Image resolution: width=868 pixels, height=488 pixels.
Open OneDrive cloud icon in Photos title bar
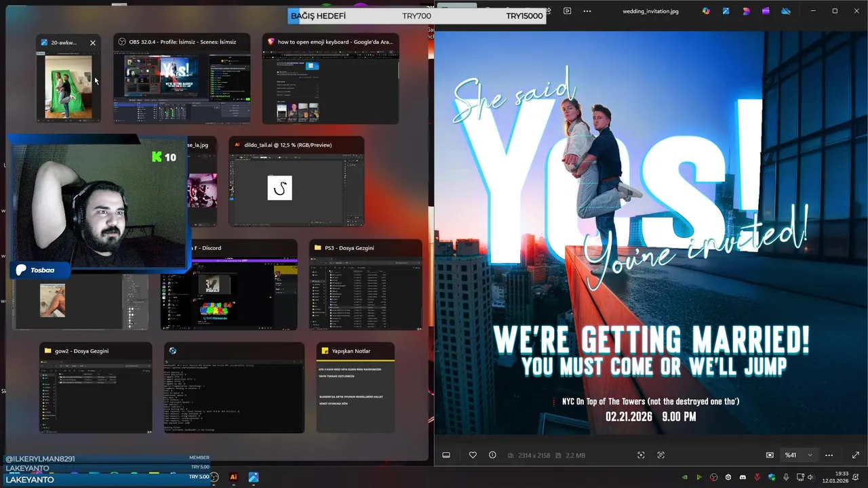[786, 11]
